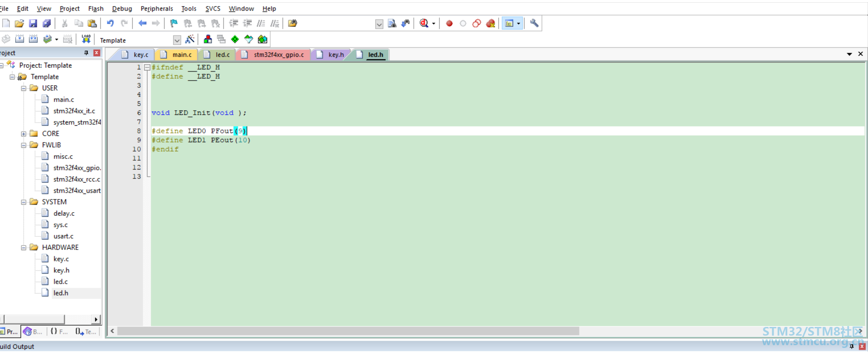The height and width of the screenshot is (352, 868).
Task: Collapse the USER folder
Action: click(24, 88)
